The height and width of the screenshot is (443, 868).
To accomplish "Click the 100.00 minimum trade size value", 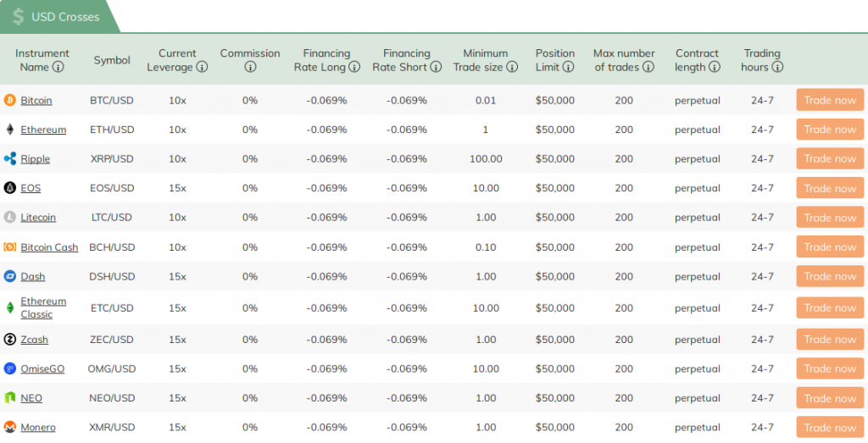I will (x=486, y=159).
